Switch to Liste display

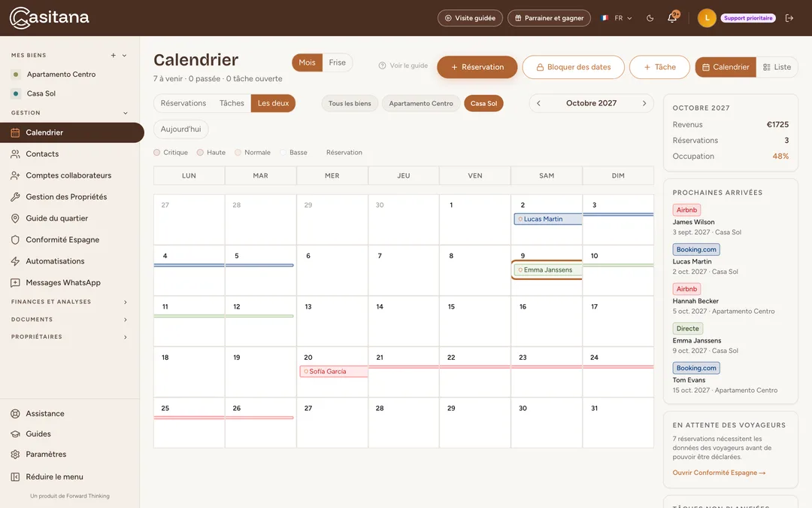[x=777, y=67]
